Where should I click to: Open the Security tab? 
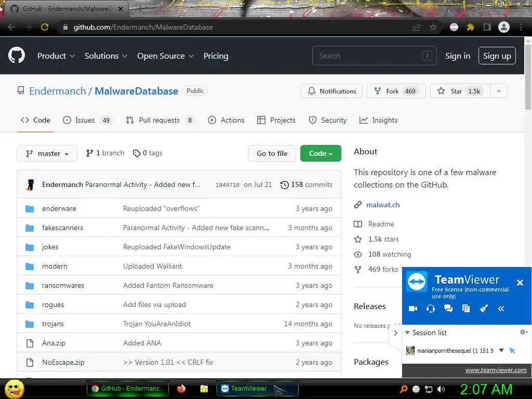pos(328,120)
